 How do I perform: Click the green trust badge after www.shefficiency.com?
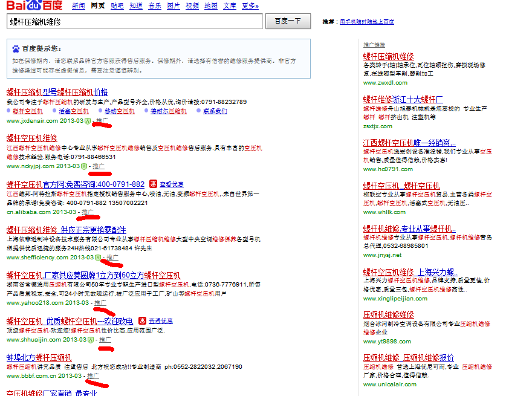point(98,258)
